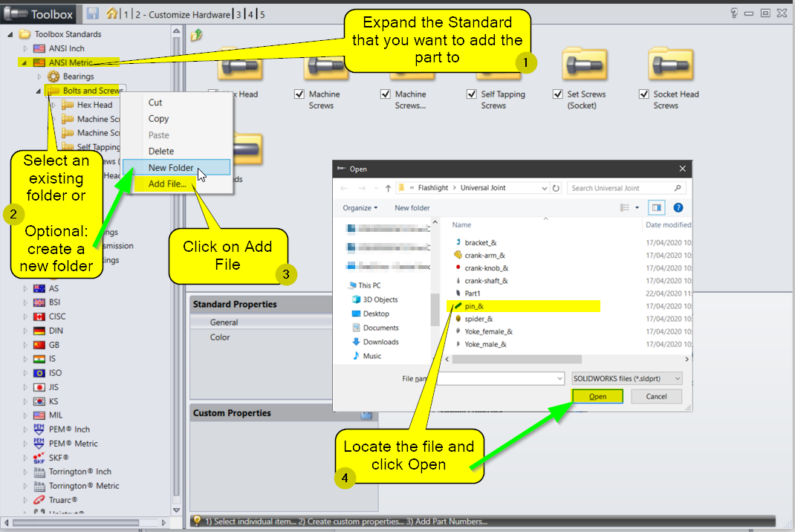
Task: Select Add File from the context menu
Action: [167, 184]
